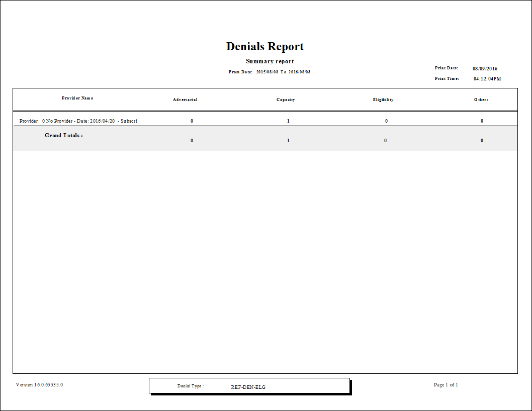Image resolution: width=532 pixels, height=411 pixels.
Task: Select the Eligibility grand total value
Action: 385,140
